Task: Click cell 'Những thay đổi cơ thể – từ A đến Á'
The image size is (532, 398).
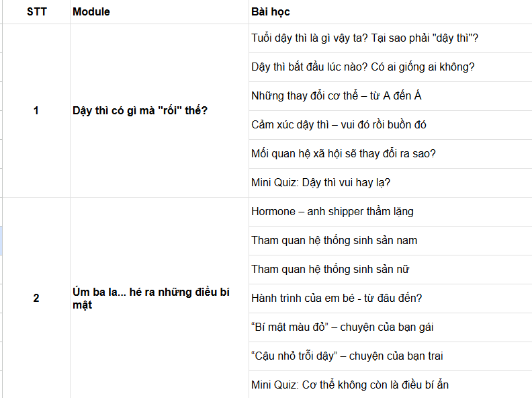Action: tap(390, 96)
